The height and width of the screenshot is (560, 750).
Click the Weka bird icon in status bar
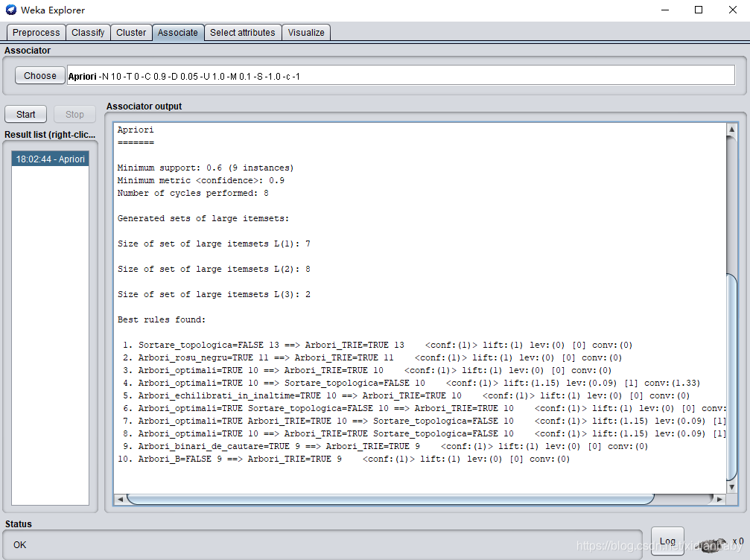(x=713, y=545)
